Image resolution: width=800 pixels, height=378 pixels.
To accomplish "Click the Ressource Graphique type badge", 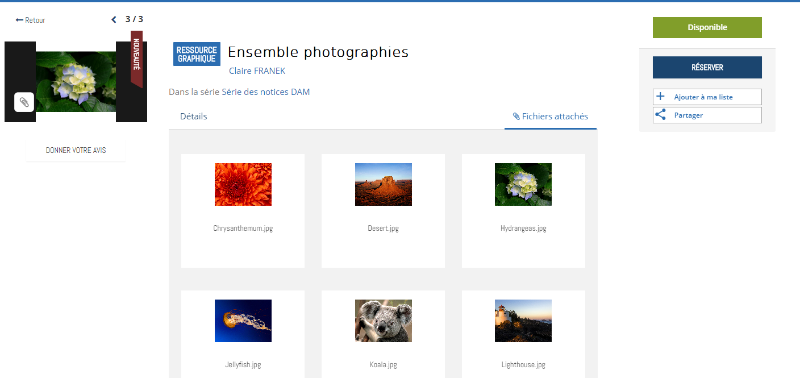I will tap(196, 54).
